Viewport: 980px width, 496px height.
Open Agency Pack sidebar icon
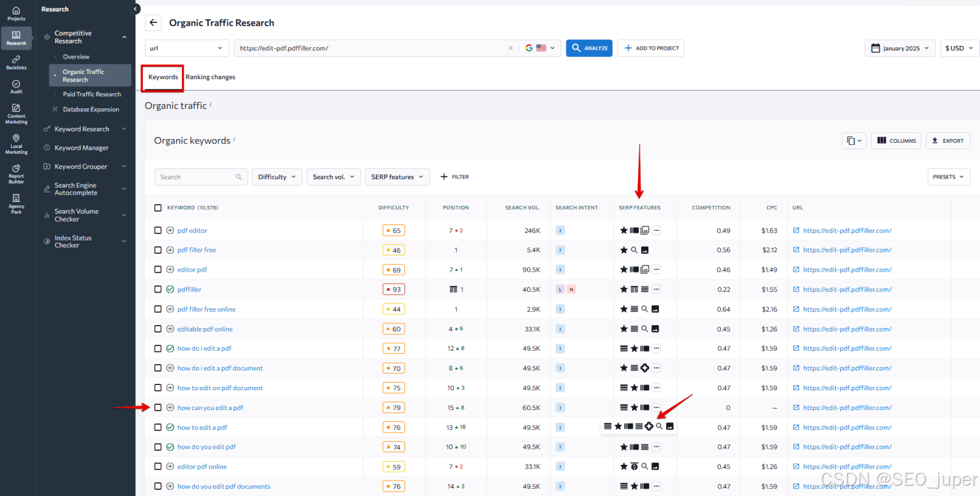pos(16,204)
